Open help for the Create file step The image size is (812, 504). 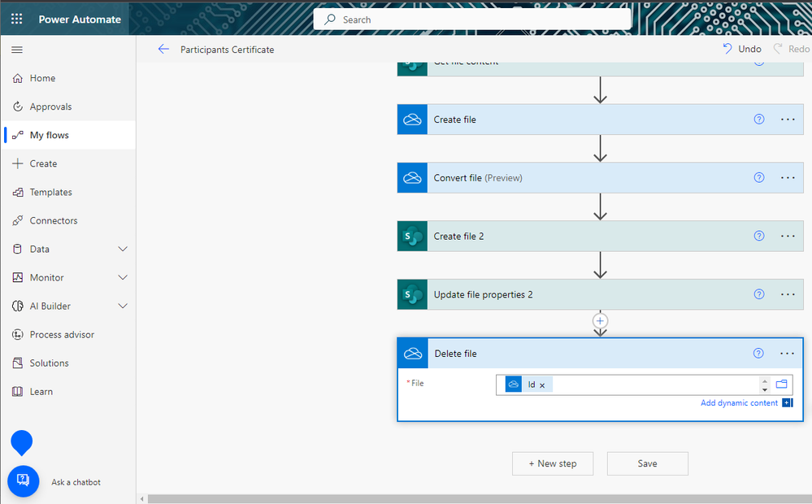pyautogui.click(x=758, y=119)
